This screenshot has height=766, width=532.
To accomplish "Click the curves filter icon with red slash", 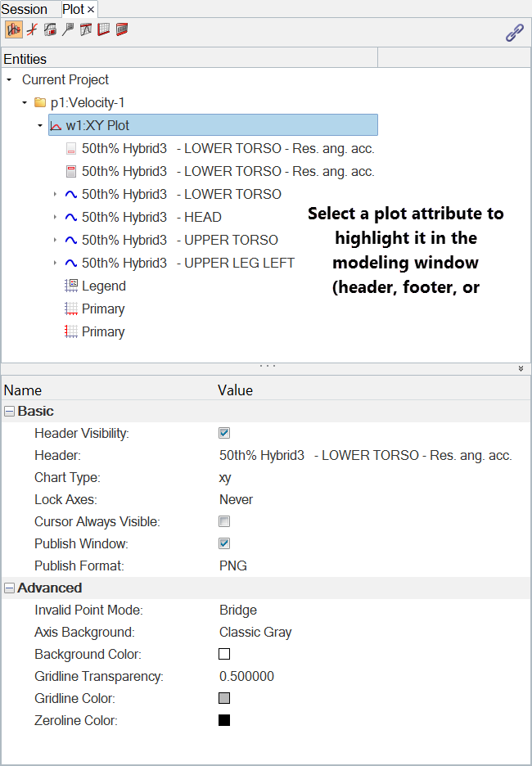I will coord(32,30).
